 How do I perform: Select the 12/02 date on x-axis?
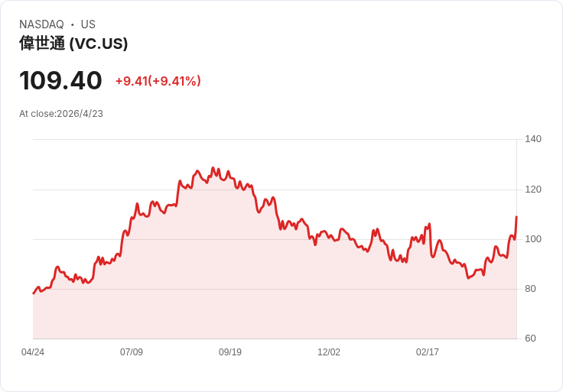(329, 352)
